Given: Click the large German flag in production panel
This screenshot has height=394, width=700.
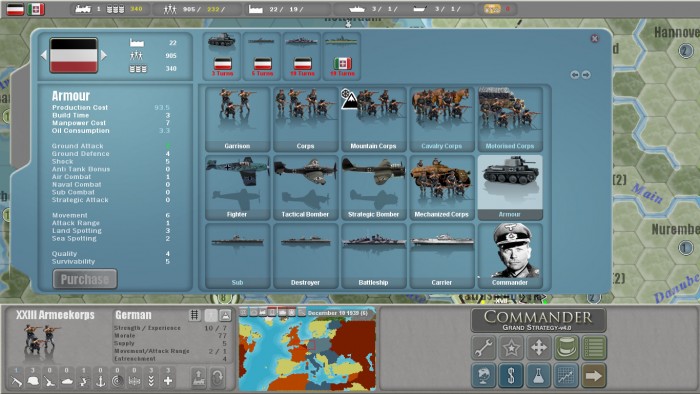Looking at the screenshot, I should tap(74, 55).
